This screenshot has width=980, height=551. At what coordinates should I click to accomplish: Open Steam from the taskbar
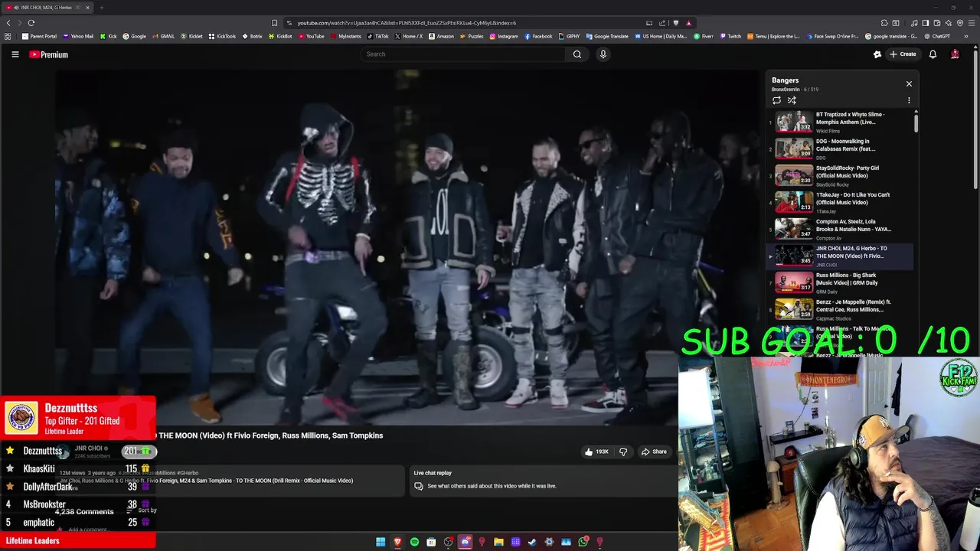[x=532, y=542]
